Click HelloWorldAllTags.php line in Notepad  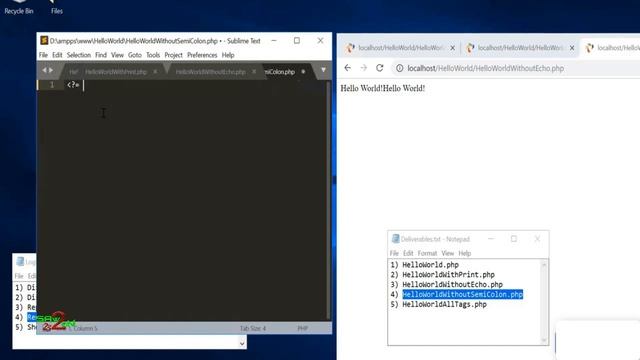tap(438, 304)
